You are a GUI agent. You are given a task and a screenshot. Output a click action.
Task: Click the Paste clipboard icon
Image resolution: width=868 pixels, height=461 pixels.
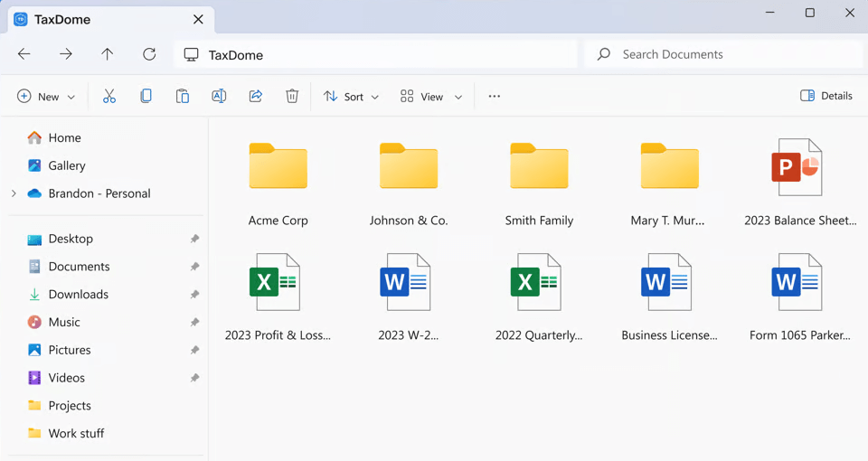pos(183,97)
